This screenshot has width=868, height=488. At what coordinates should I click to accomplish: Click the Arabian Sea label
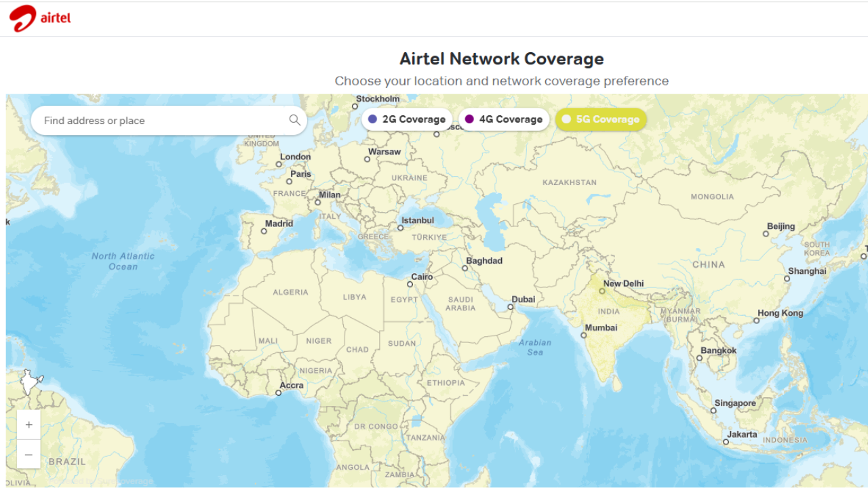point(535,347)
